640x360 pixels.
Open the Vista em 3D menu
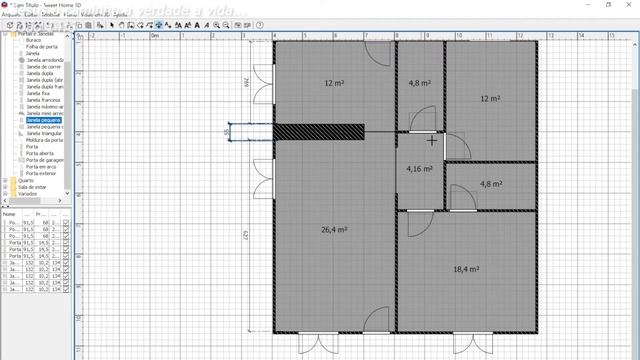point(95,15)
